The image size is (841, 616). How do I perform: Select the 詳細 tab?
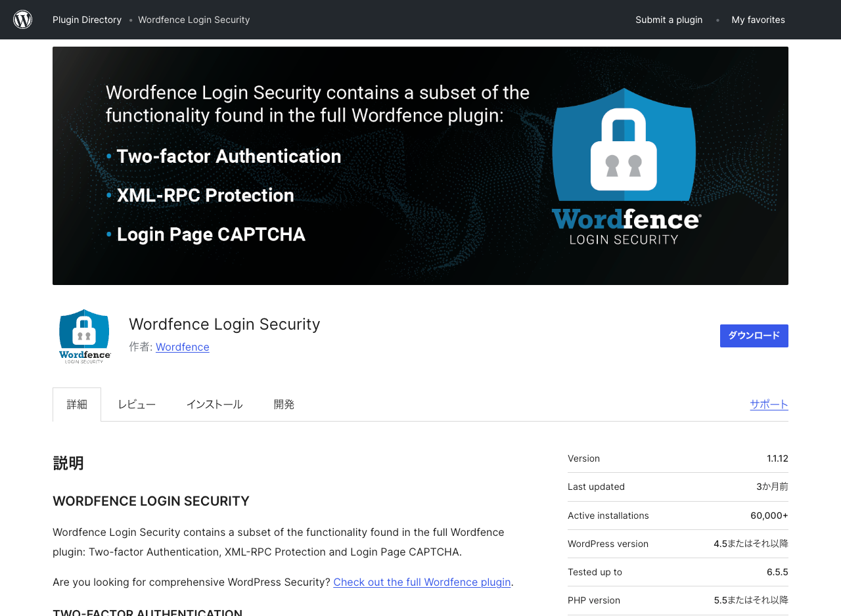pyautogui.click(x=77, y=405)
